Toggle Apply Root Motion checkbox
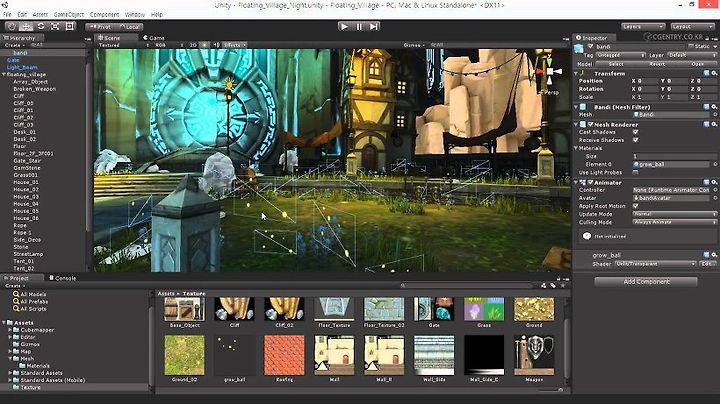This screenshot has width=720, height=404. click(x=636, y=206)
